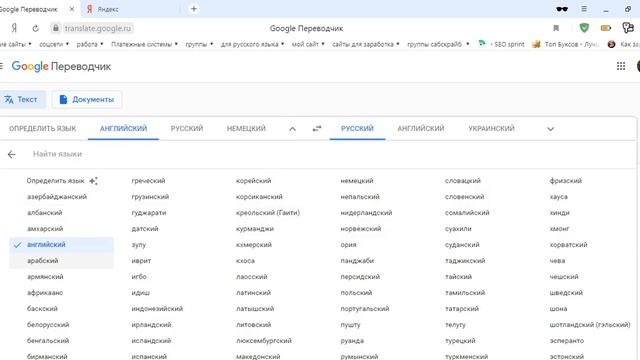640x360 pixels.
Task: Close the Google Переводчик tab
Action: point(71,9)
